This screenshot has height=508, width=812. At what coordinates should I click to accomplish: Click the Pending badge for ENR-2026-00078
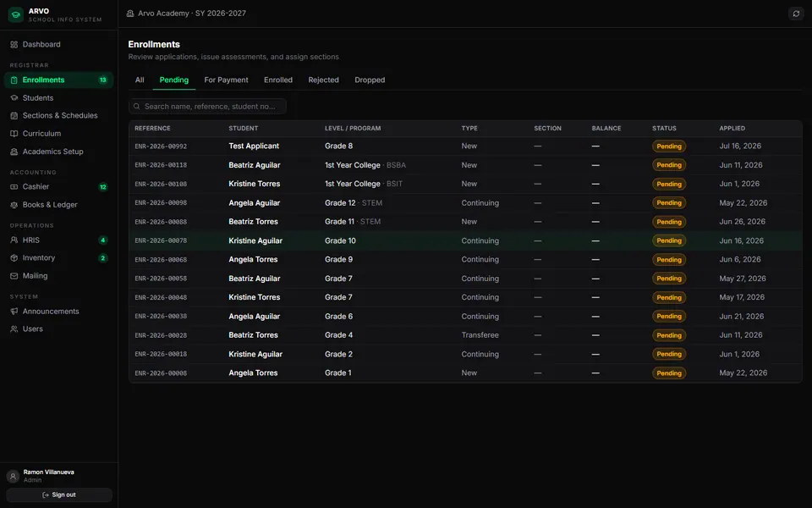point(669,240)
